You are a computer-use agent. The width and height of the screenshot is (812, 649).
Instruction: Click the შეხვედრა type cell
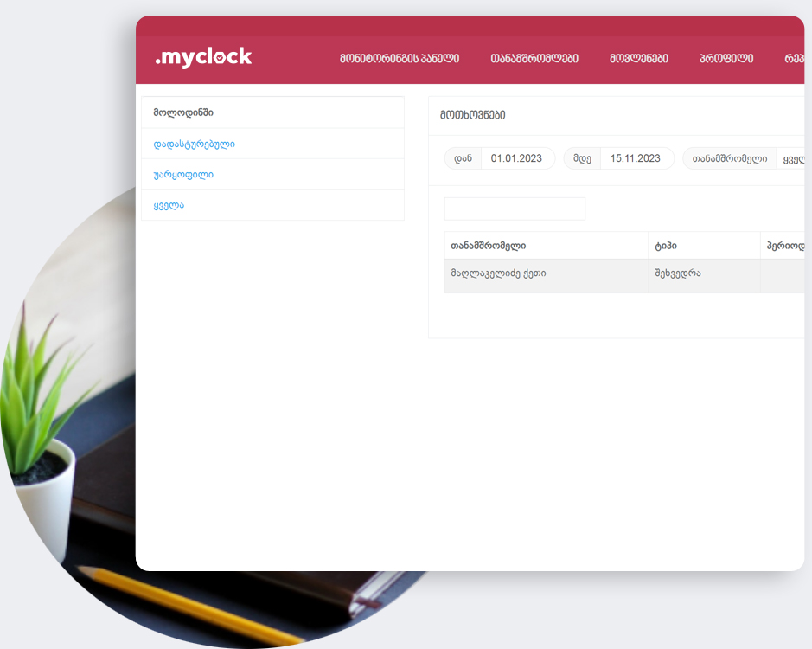(x=678, y=273)
